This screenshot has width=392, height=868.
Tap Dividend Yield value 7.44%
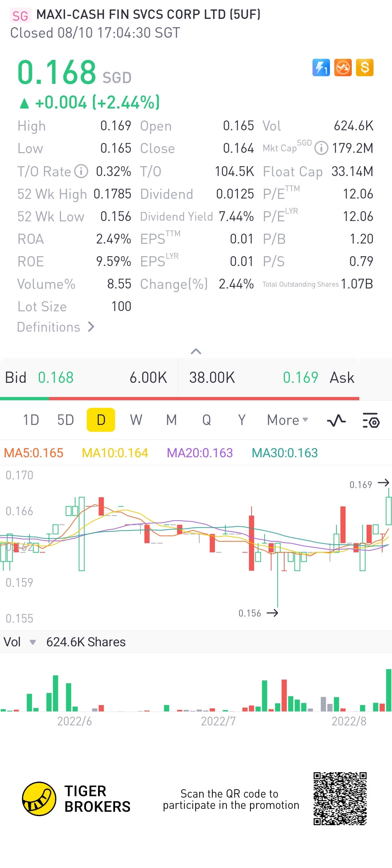point(236,216)
